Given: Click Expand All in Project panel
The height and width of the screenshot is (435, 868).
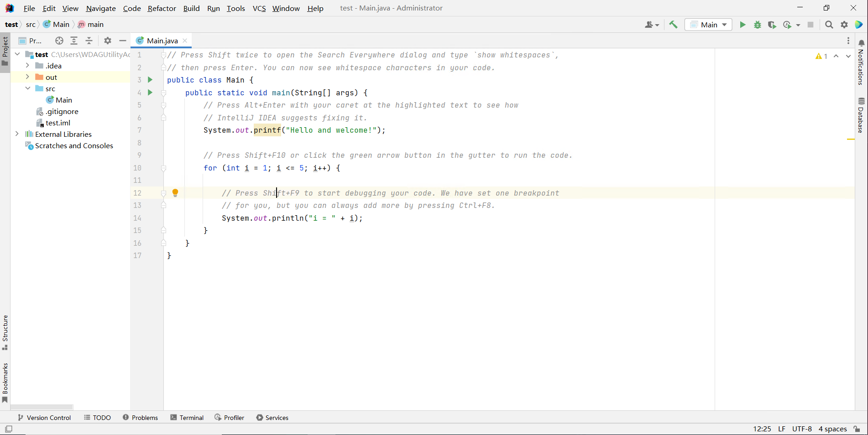Looking at the screenshot, I should point(74,41).
